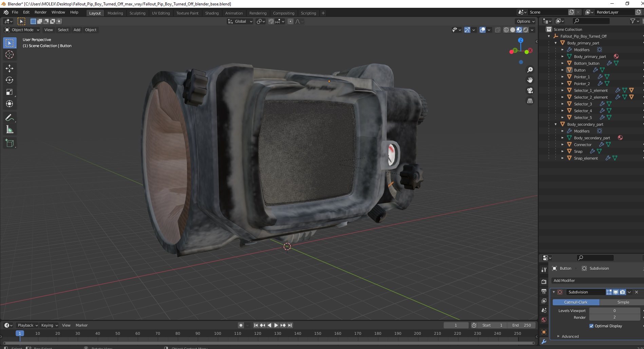Image resolution: width=644 pixels, height=349 pixels.
Task: Toggle proportional editing
Action: point(290,21)
